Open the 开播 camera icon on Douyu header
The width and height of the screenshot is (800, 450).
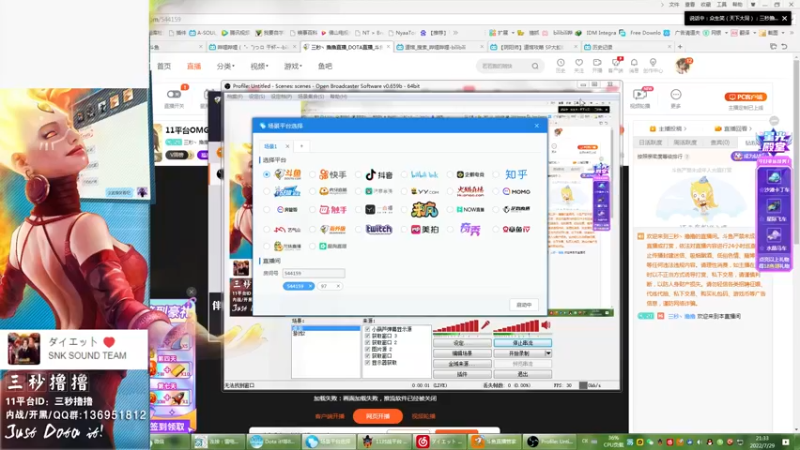[x=597, y=65]
